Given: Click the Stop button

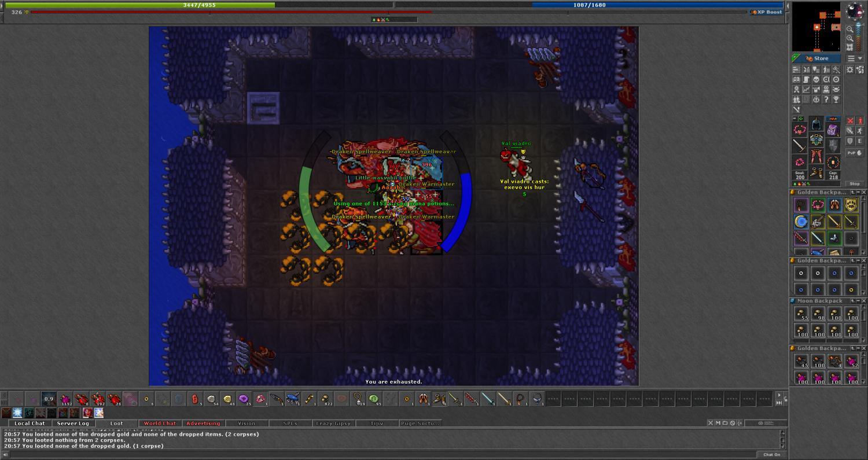Looking at the screenshot, I should tap(855, 184).
